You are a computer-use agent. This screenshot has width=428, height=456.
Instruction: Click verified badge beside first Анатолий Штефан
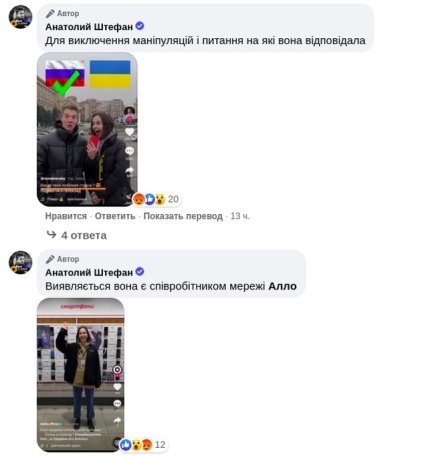(x=140, y=26)
